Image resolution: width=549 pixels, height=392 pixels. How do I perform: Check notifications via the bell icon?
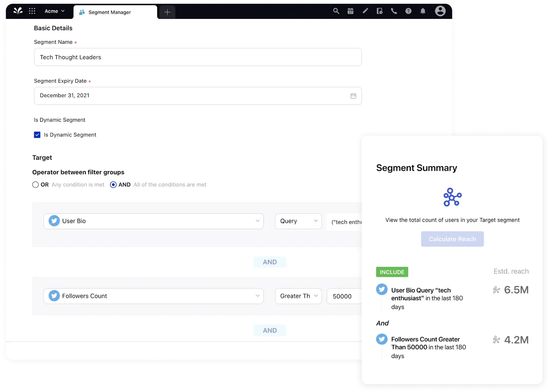click(x=423, y=11)
